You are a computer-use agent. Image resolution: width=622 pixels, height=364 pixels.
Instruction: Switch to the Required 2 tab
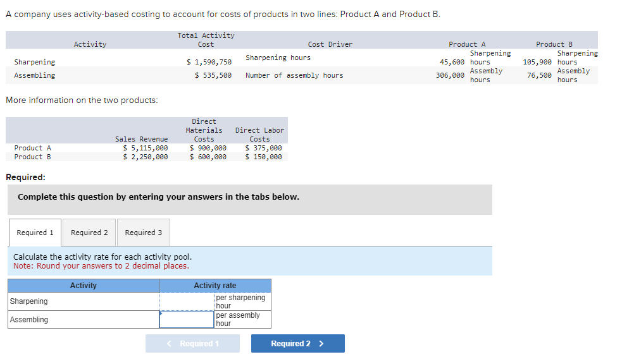click(x=89, y=232)
